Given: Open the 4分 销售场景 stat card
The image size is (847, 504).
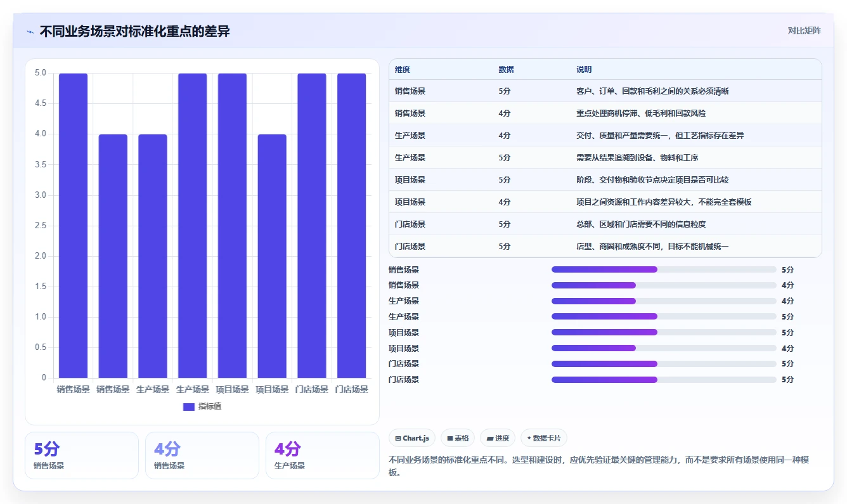Looking at the screenshot, I should (202, 455).
